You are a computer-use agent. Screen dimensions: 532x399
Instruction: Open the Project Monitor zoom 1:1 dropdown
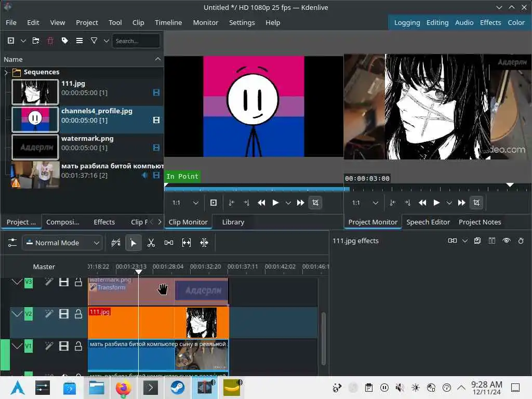coord(365,203)
